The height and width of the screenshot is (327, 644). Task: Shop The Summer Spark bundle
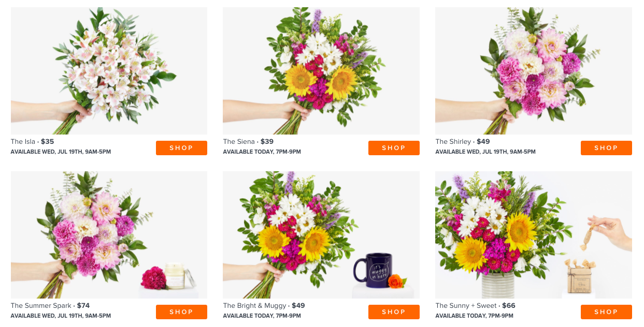tap(181, 312)
